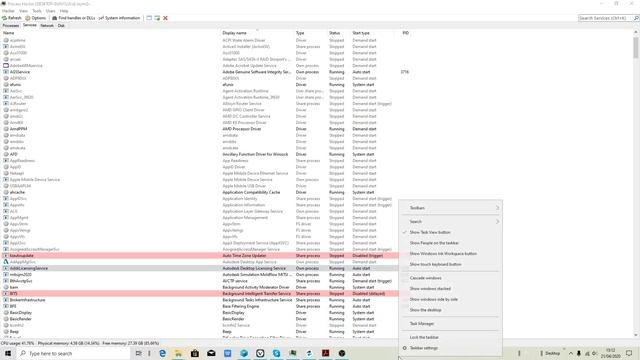Sort by the Display name column header
This screenshot has height=360, width=640.
(257, 33)
